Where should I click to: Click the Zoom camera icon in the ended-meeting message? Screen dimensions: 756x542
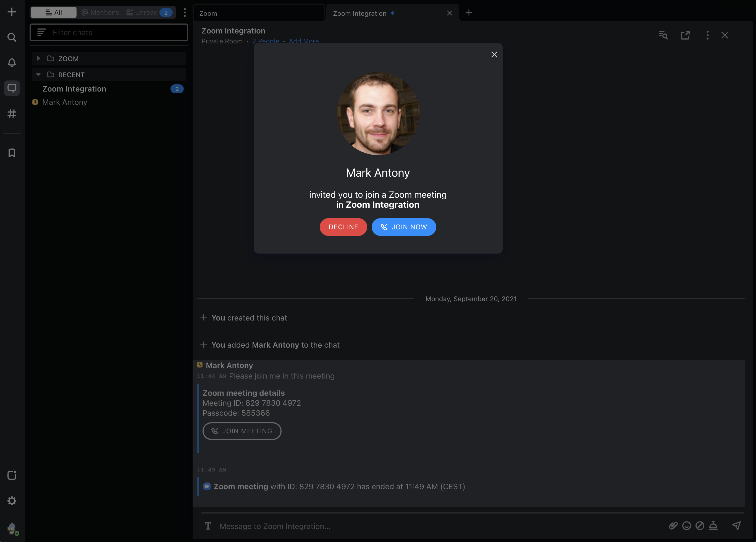tap(207, 486)
